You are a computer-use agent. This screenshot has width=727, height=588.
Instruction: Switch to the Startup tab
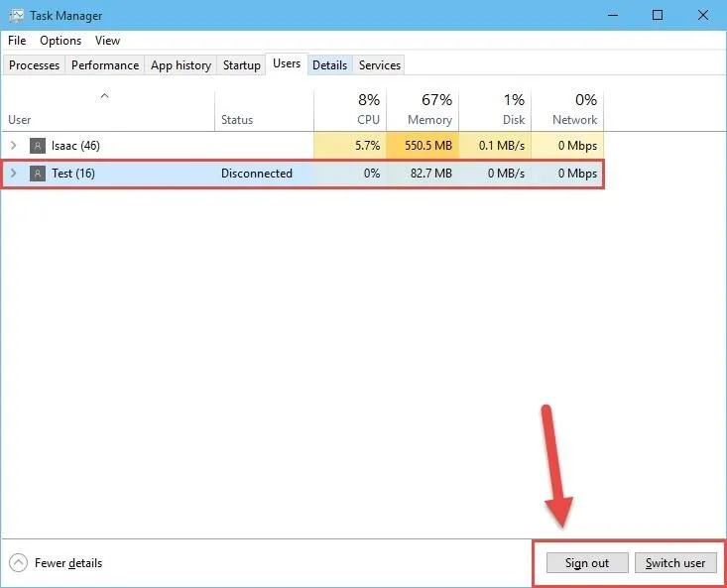[242, 64]
